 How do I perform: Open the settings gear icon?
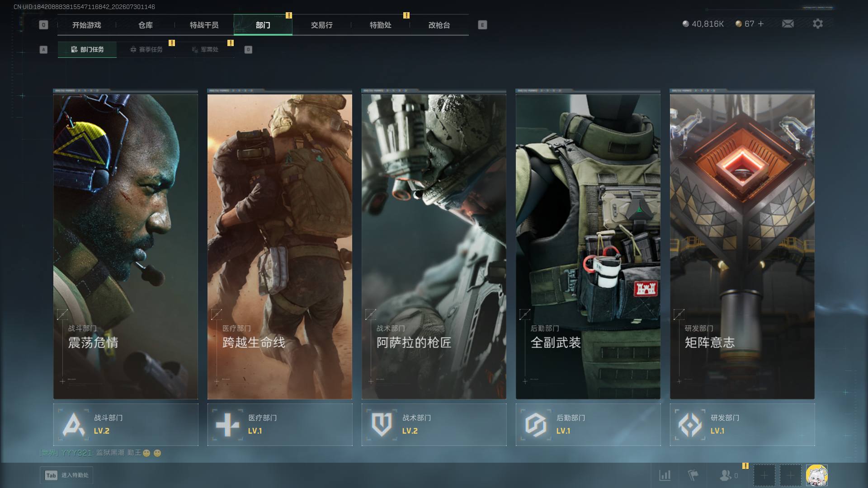[817, 23]
